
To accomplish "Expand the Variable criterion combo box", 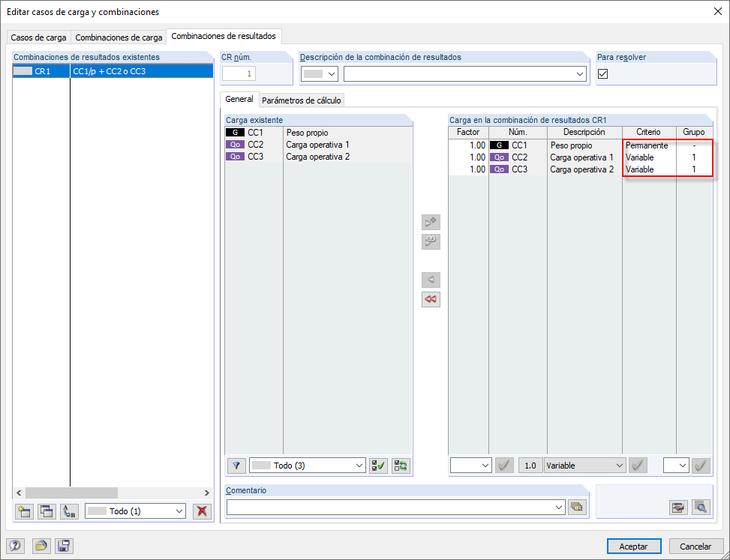I will (584, 466).
